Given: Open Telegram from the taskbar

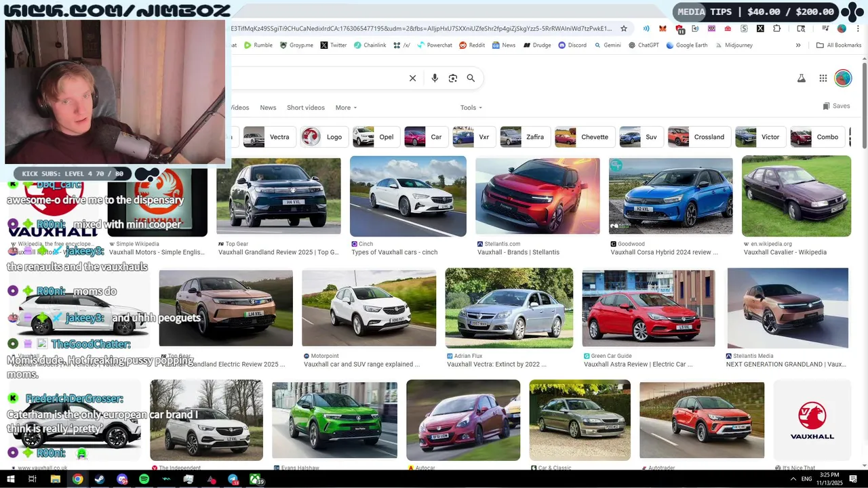Looking at the screenshot, I should (233, 479).
